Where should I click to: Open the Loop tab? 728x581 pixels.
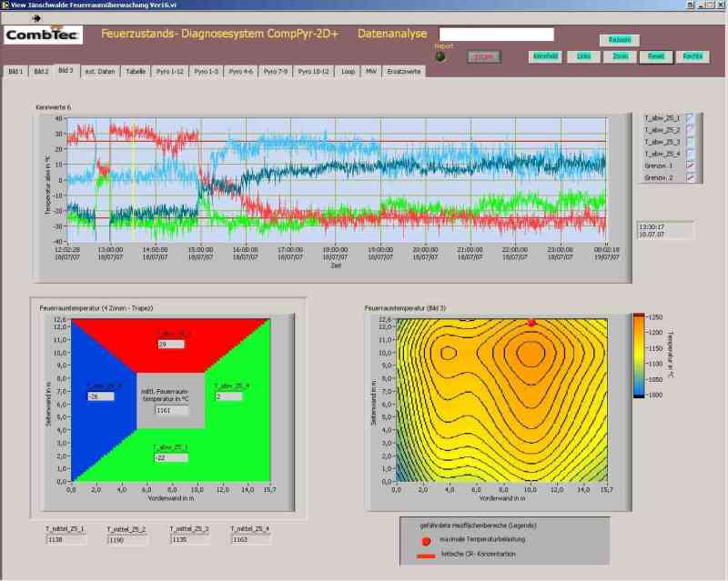(348, 72)
